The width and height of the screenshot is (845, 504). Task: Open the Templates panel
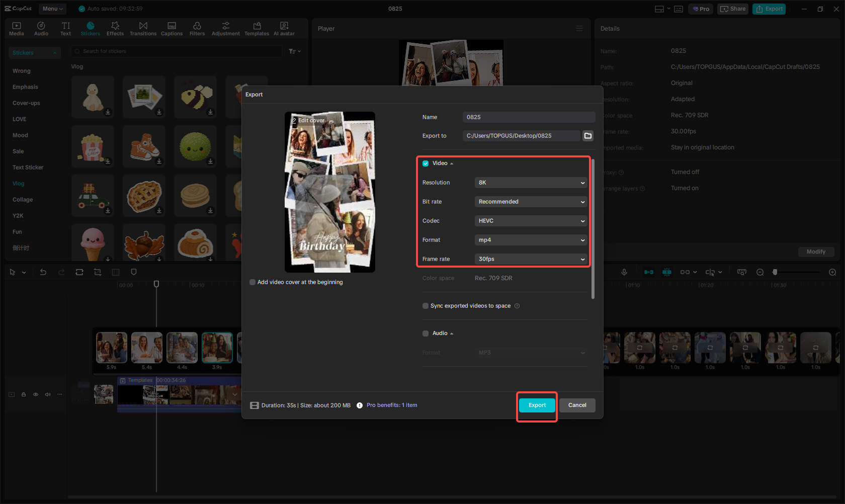[257, 28]
